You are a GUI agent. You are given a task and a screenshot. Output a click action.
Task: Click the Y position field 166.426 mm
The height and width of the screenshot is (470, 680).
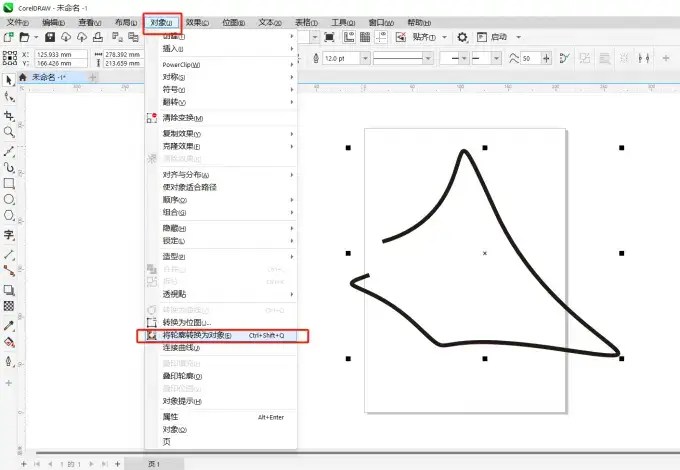pyautogui.click(x=61, y=63)
